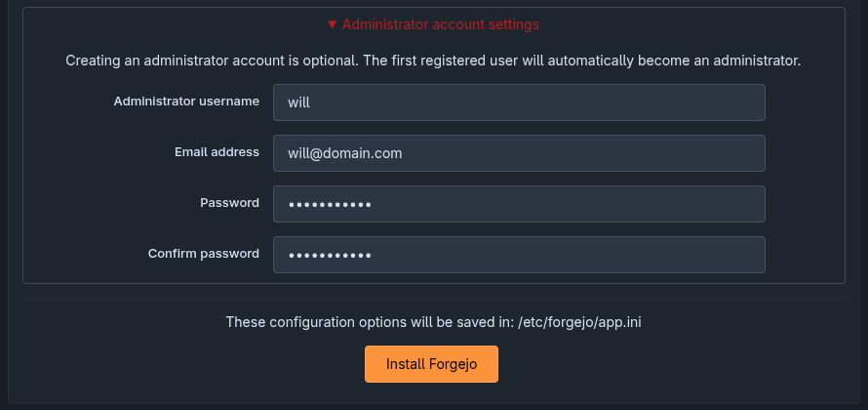Click the empty right end of Email address field
Screen dimensions: 868x410
tap(722, 153)
